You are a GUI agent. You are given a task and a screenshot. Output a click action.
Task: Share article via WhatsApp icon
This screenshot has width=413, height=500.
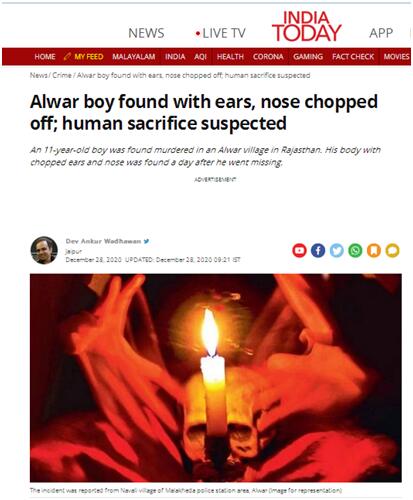(x=355, y=251)
